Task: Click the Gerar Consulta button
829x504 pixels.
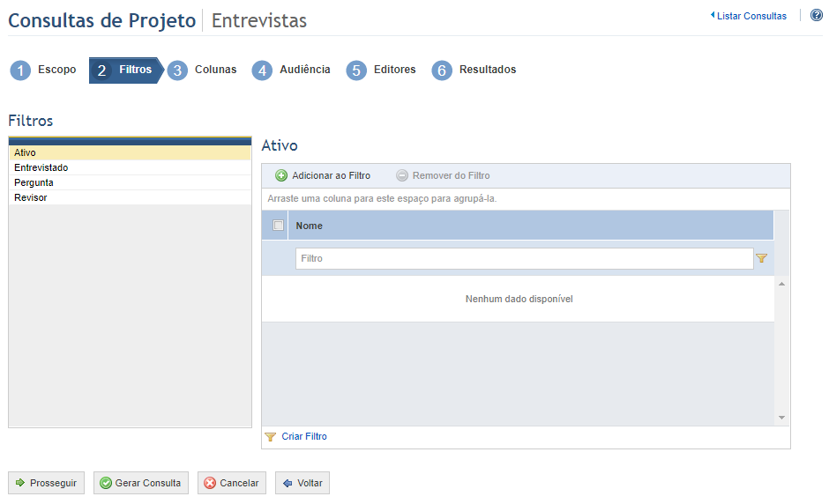Action: 140,483
